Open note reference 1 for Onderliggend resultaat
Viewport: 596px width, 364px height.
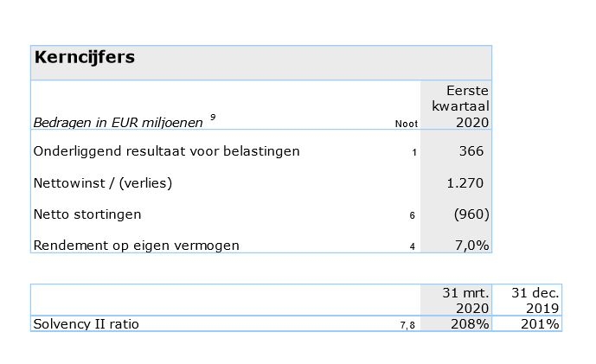coord(414,152)
